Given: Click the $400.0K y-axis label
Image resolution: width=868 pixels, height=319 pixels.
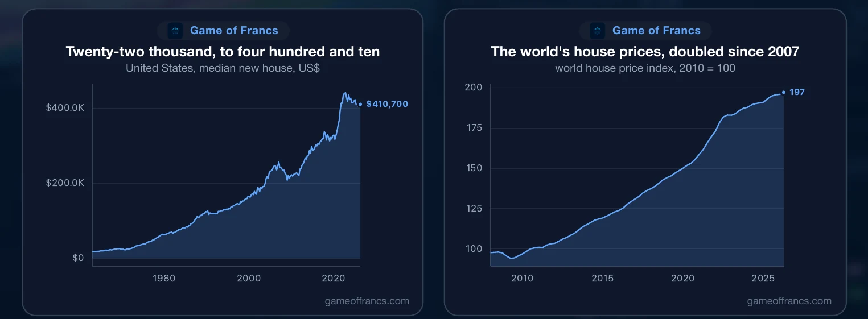Looking at the screenshot, I should click(x=65, y=108).
